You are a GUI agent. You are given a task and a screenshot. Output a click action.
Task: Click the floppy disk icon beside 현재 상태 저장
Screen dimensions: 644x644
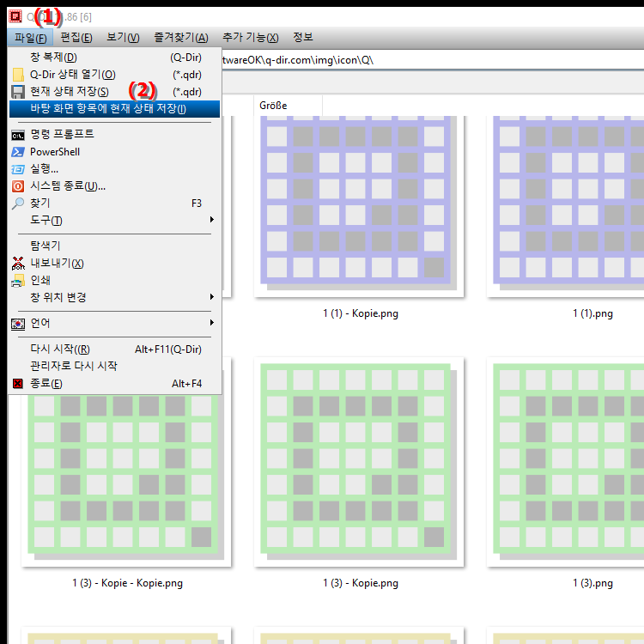pyautogui.click(x=18, y=92)
